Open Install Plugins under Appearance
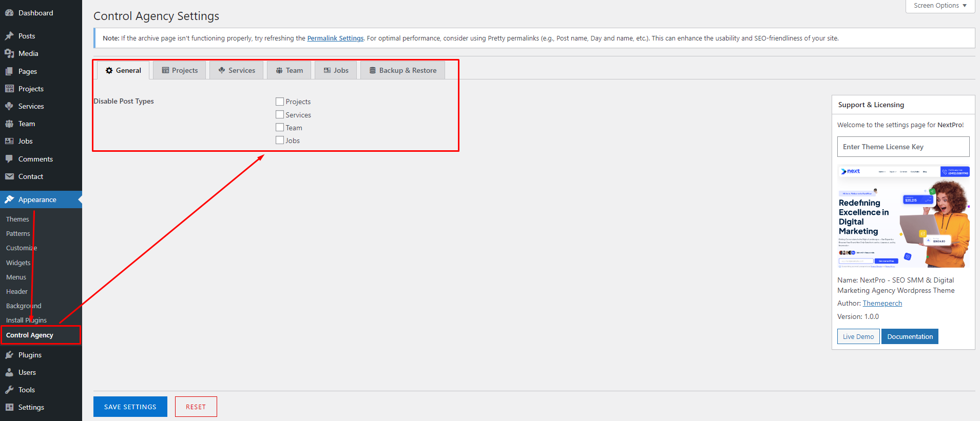 tap(26, 320)
